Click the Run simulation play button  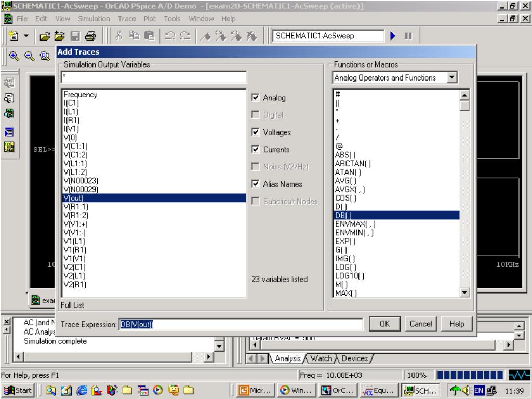392,37
